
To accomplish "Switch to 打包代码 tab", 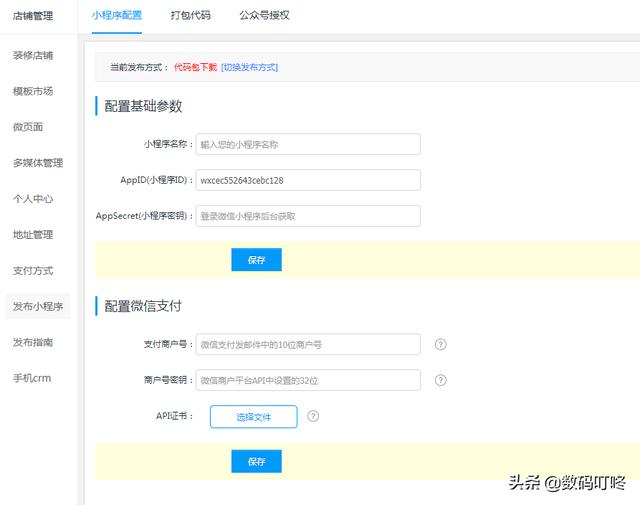I will [x=191, y=16].
